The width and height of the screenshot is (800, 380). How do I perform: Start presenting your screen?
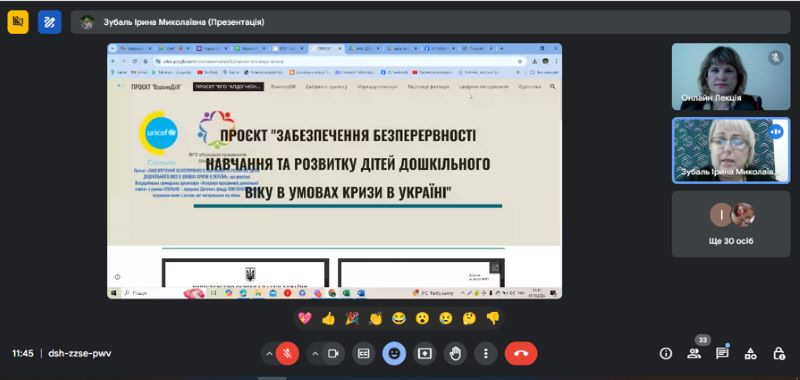424,353
